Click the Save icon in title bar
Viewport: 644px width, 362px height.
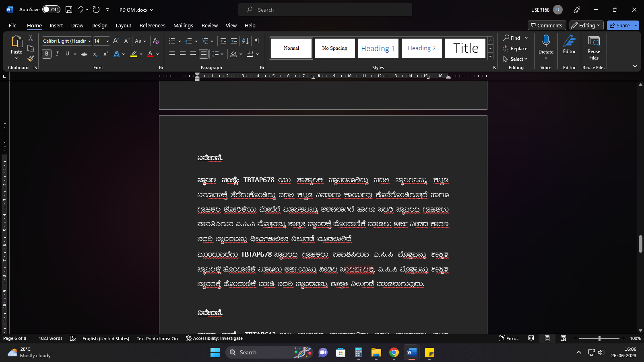click(69, 10)
